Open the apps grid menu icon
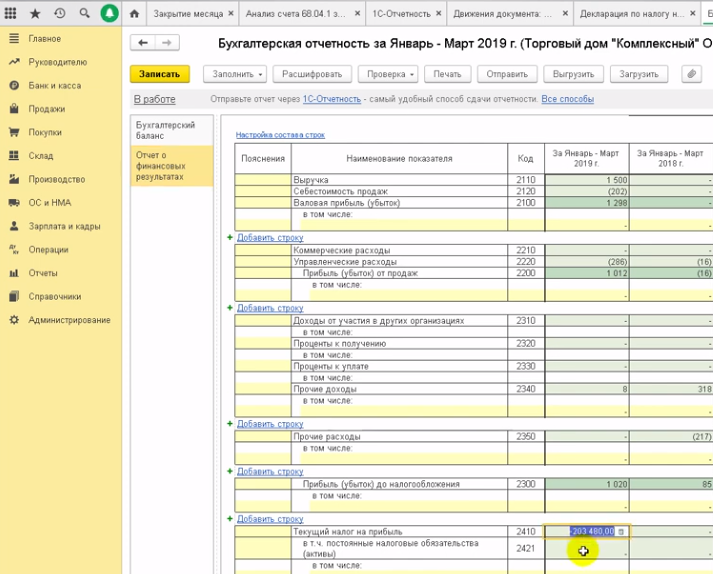This screenshot has height=574, width=713. [x=12, y=14]
